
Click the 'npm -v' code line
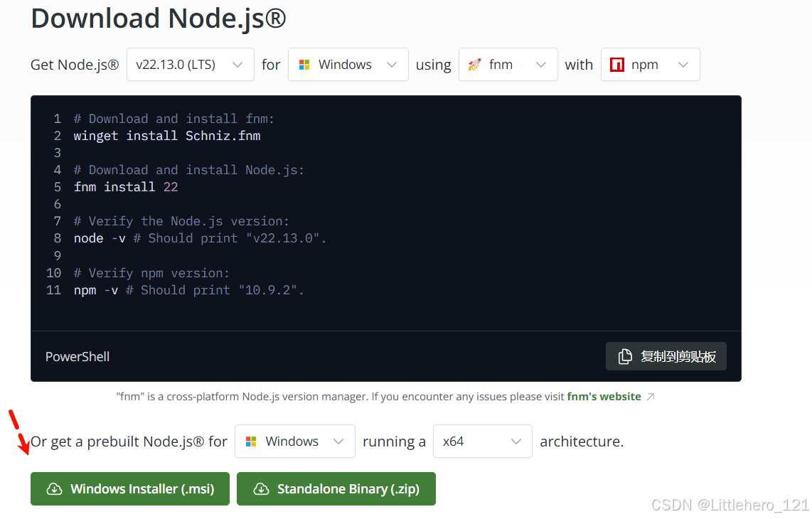tap(188, 290)
